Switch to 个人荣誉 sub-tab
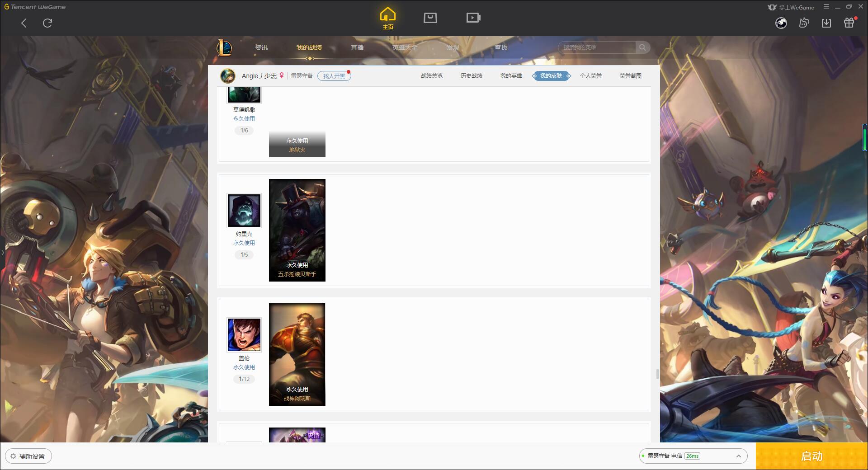Image resolution: width=868 pixels, height=470 pixels. [x=591, y=76]
